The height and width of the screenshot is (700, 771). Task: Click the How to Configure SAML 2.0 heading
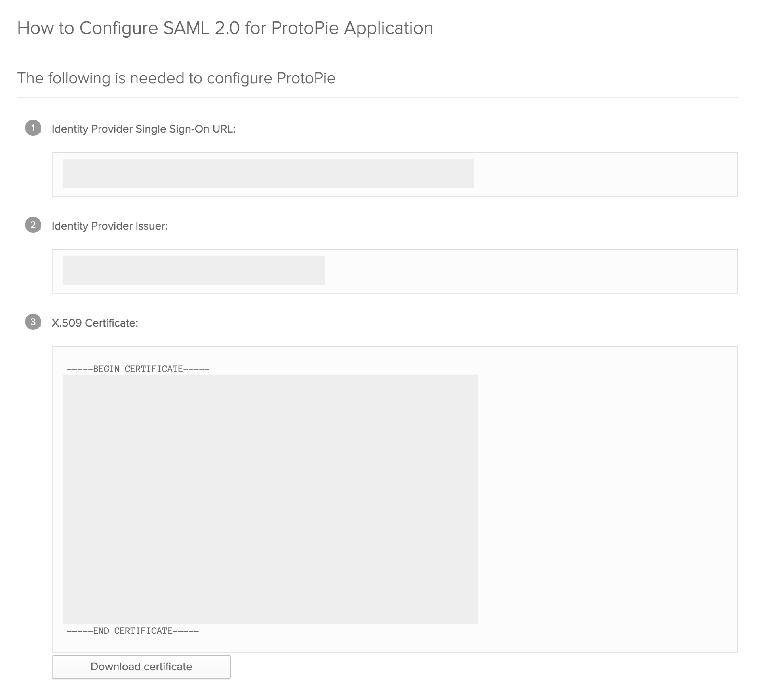225,28
